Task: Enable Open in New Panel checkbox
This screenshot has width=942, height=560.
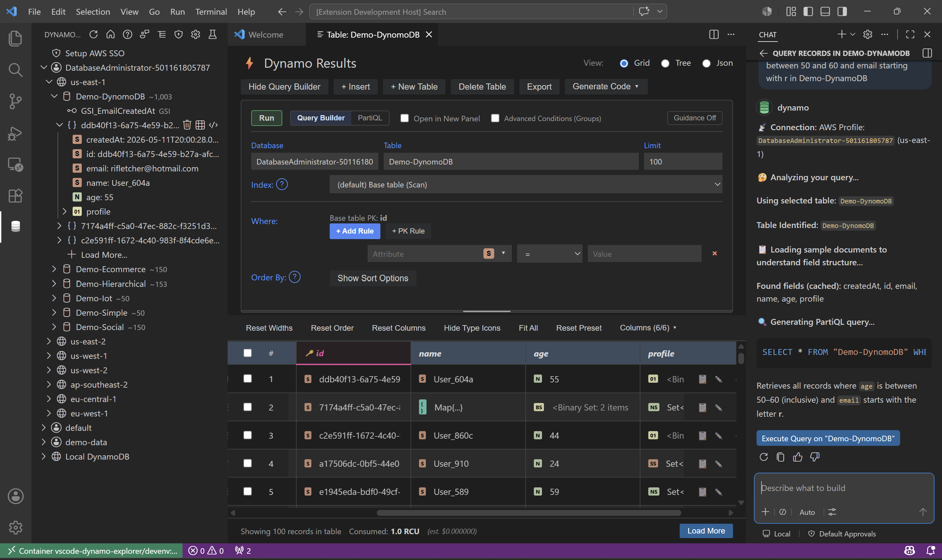Action: tap(404, 118)
